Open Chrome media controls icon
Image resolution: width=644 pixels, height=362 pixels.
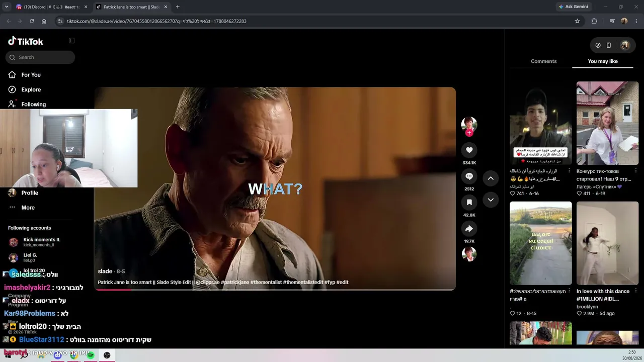click(x=612, y=21)
